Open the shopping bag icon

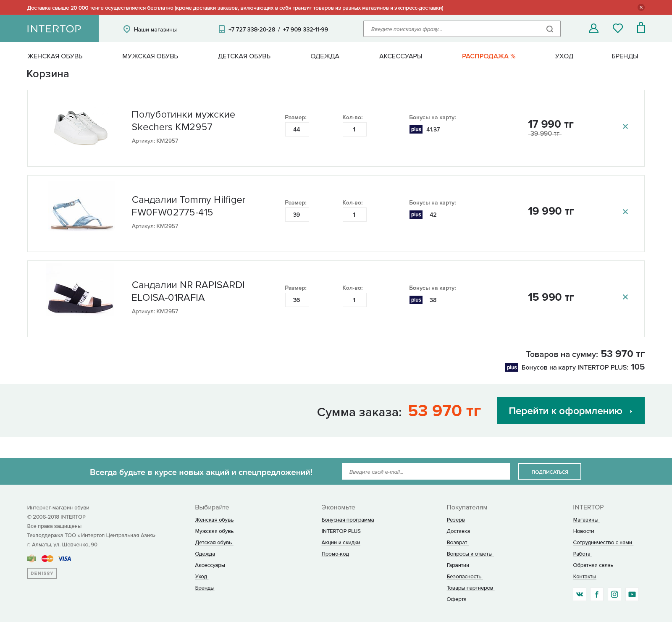coord(641,28)
